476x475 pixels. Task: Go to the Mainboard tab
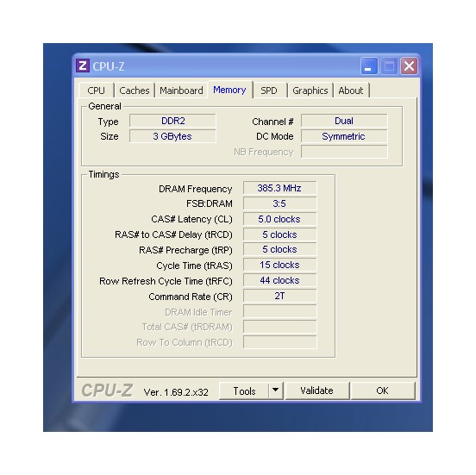pyautogui.click(x=181, y=91)
